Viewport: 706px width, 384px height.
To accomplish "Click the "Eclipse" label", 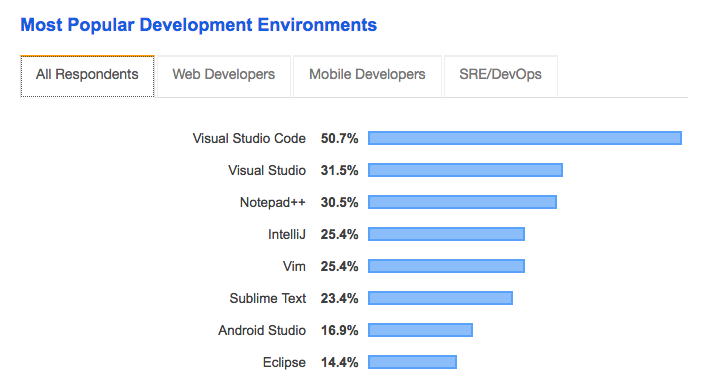I will (284, 362).
